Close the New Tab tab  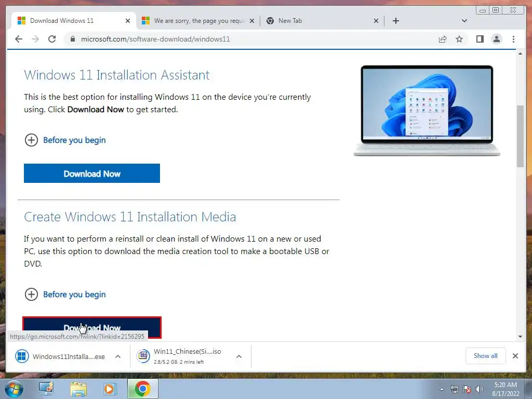pos(376,21)
